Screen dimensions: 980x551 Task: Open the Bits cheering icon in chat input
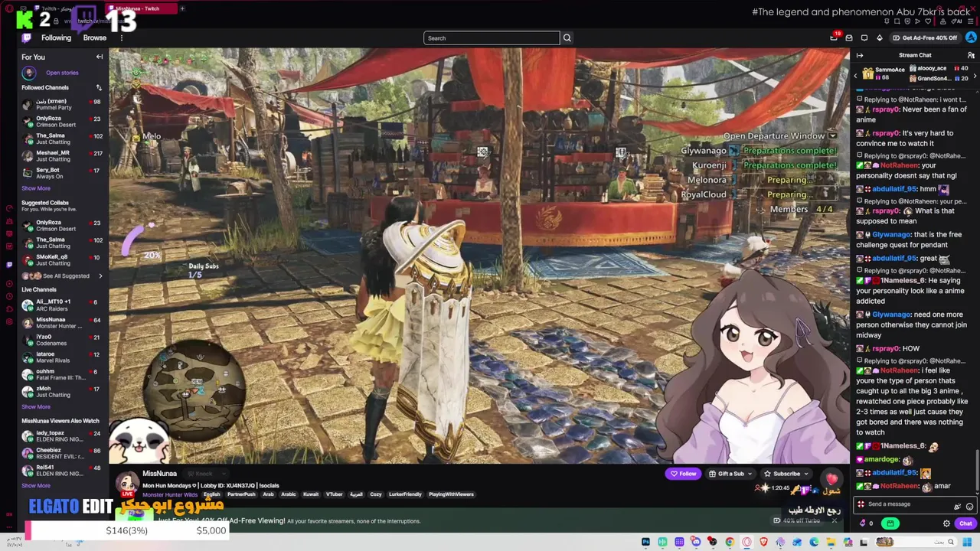(957, 505)
